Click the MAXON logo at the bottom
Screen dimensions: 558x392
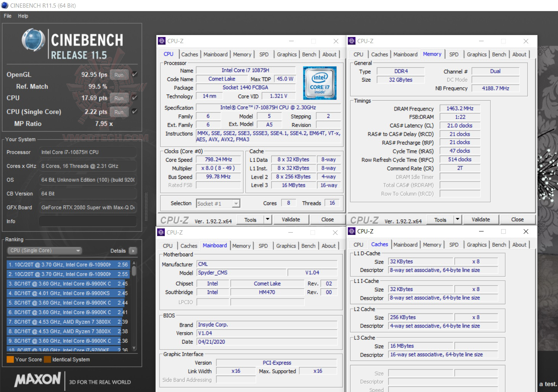pos(37,379)
